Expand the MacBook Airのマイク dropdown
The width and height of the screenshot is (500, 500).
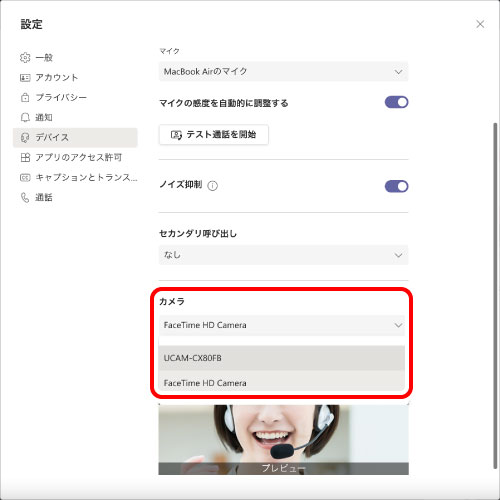pos(283,71)
